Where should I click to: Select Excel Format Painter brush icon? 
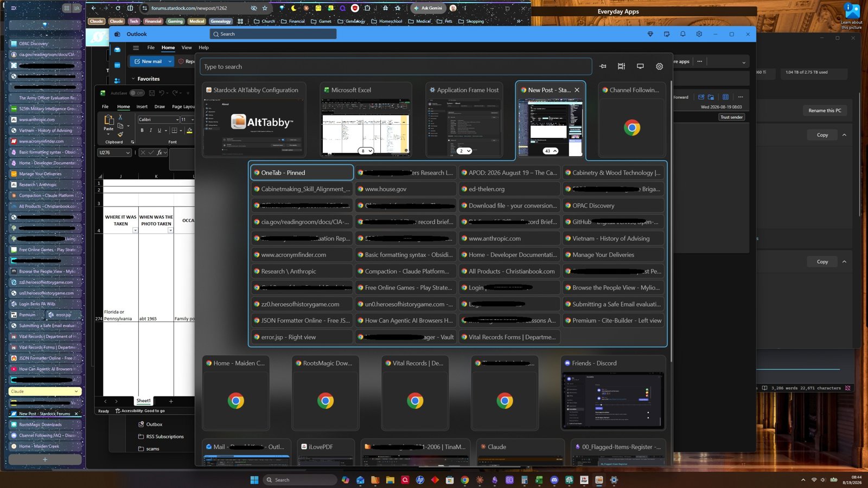[x=120, y=134]
